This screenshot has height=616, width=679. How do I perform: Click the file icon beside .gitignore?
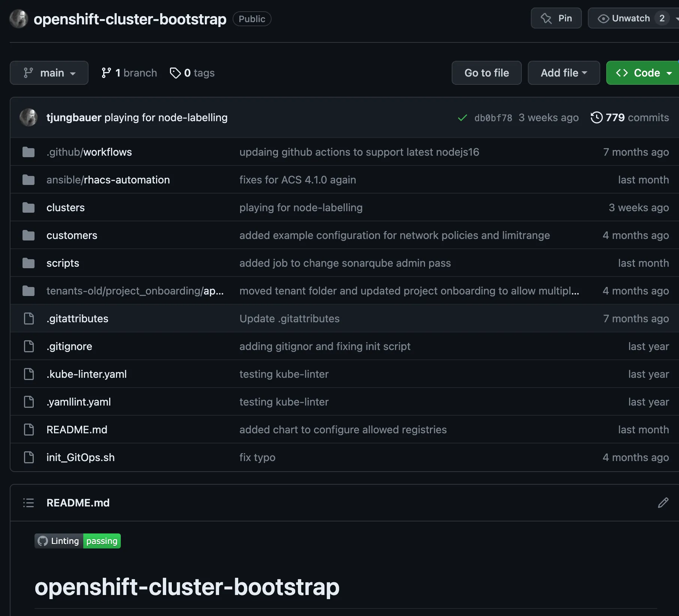tap(29, 346)
